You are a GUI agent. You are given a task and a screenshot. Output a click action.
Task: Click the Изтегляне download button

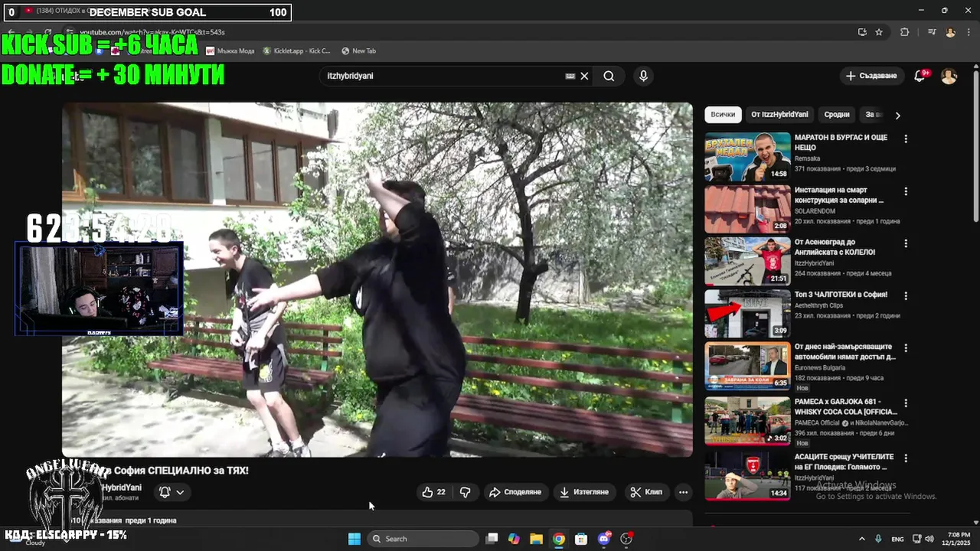[584, 492]
